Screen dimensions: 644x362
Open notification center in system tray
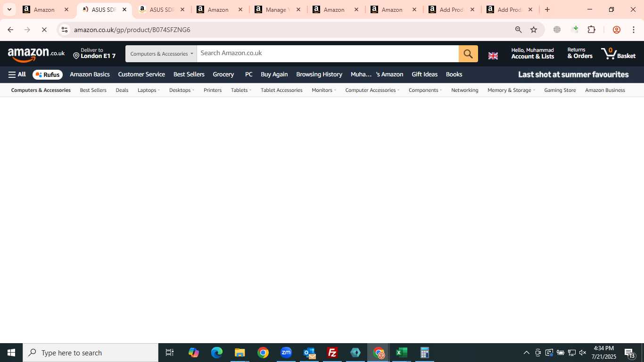630,353
